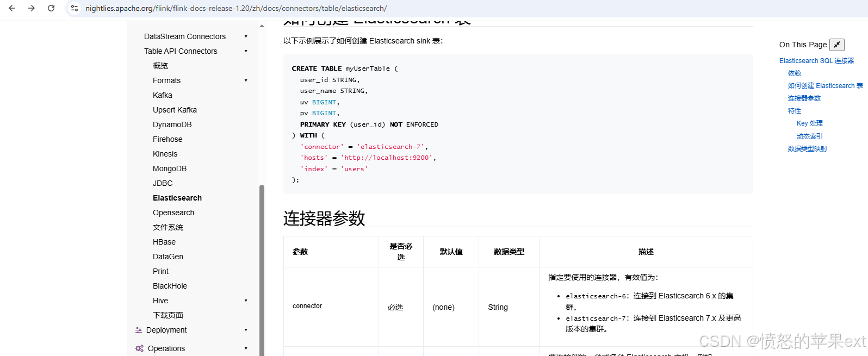
Task: Open Formats in sidebar
Action: 166,80
